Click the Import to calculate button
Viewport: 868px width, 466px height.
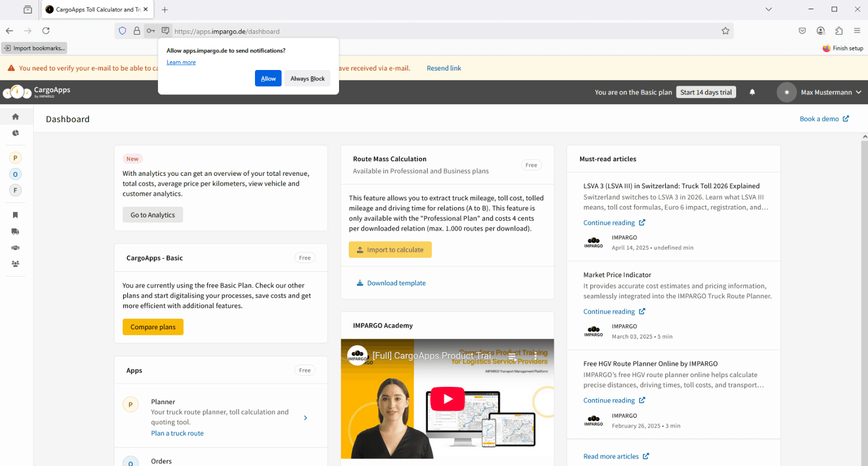(390, 250)
